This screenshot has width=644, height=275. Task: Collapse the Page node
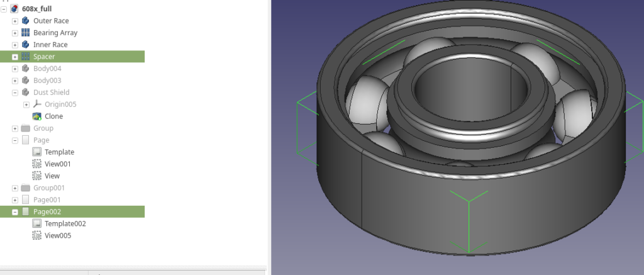[15, 140]
